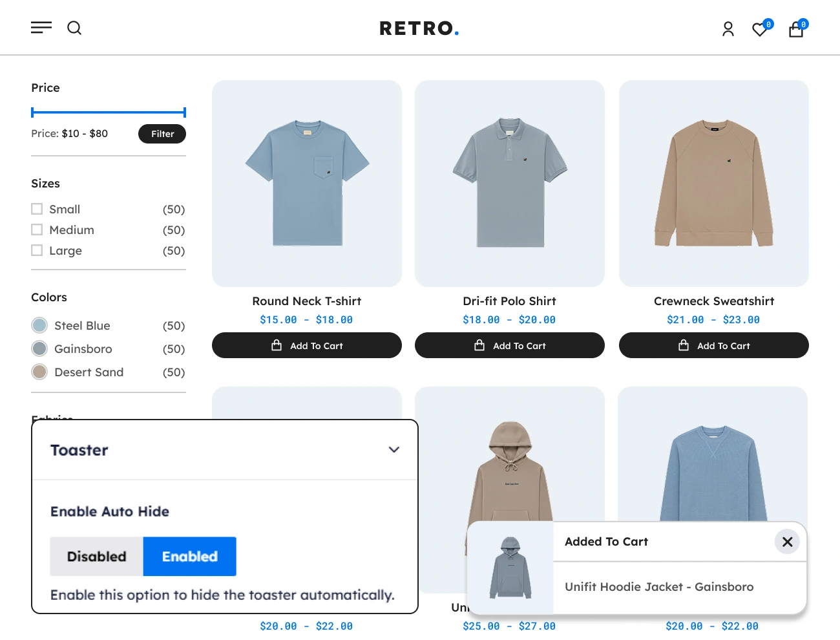Click the Dri-fit Polo Shirt title
Viewport: 840px width, 640px height.
510,301
